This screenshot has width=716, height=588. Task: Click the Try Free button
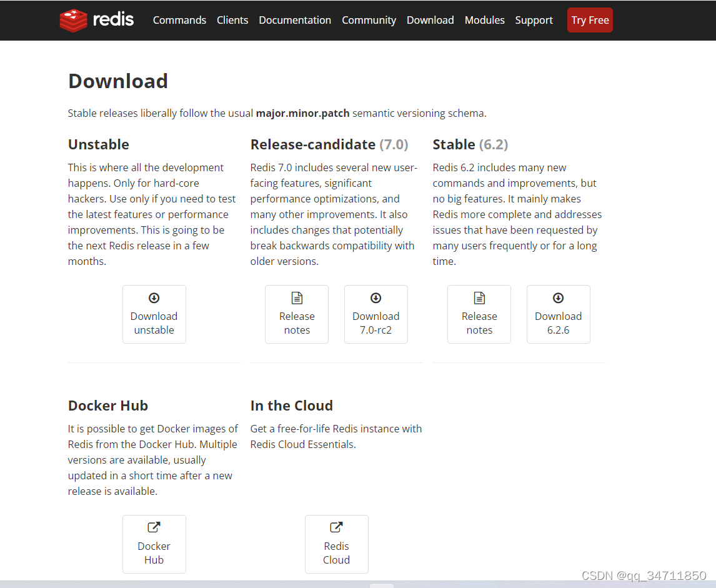tap(589, 20)
